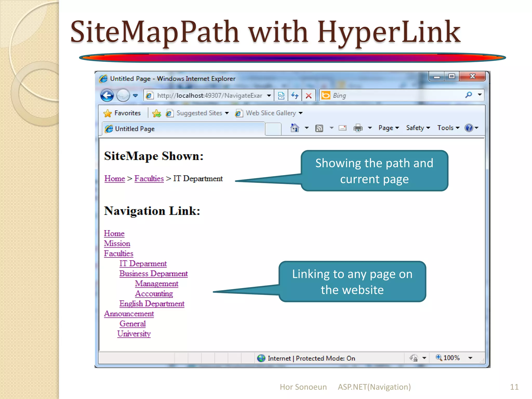Click the Internet zone globe icon

[x=261, y=358]
